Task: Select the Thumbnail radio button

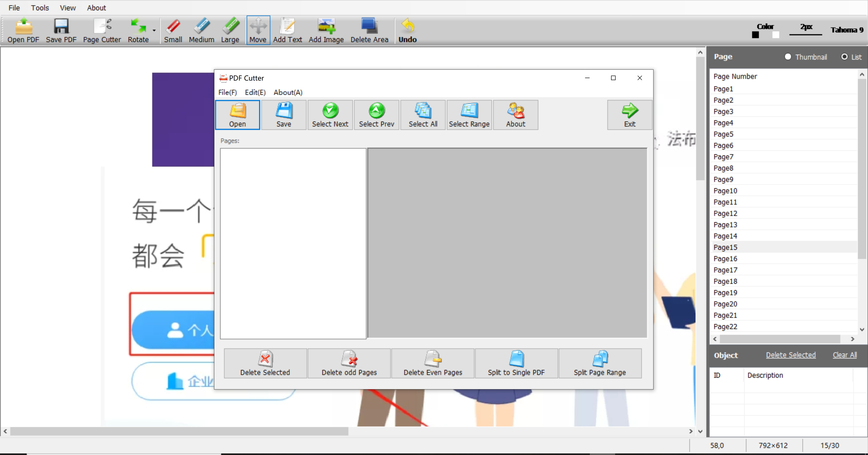Action: pyautogui.click(x=788, y=57)
